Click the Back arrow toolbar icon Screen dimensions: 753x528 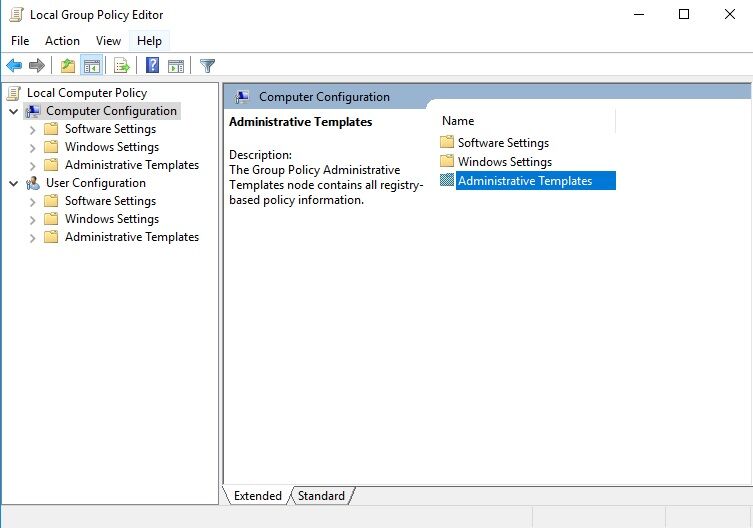14,65
